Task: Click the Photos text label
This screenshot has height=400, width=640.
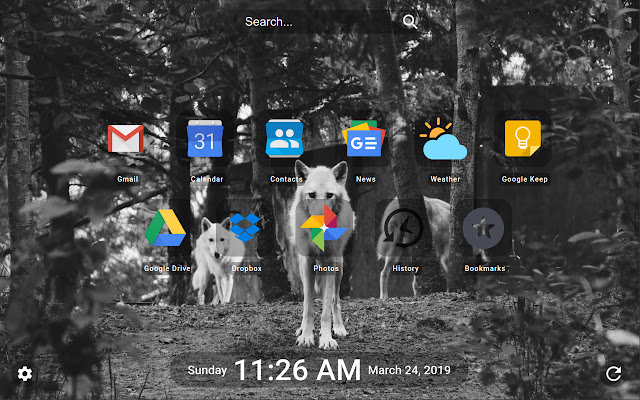Action: click(326, 269)
